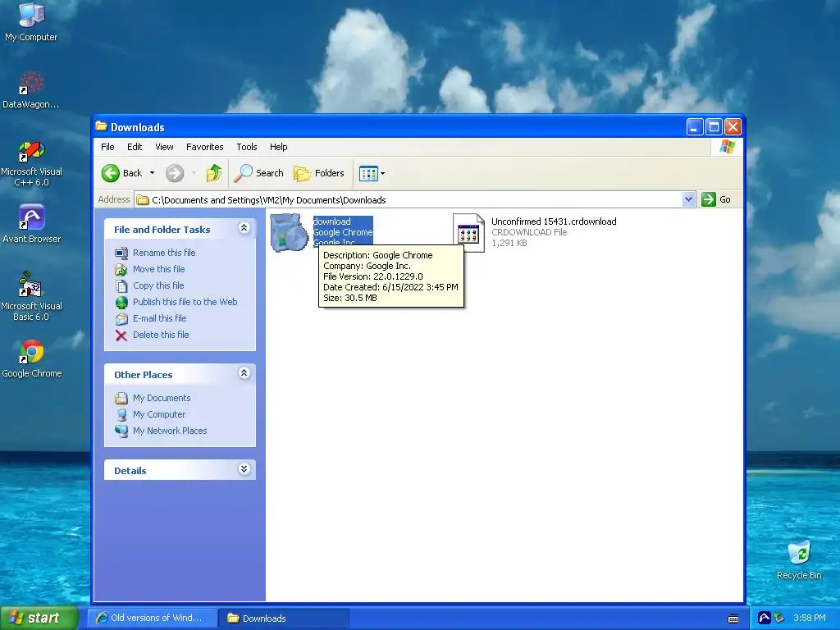Go to My Computer in Other Places
Viewport: 840px width, 630px height.
(x=159, y=414)
